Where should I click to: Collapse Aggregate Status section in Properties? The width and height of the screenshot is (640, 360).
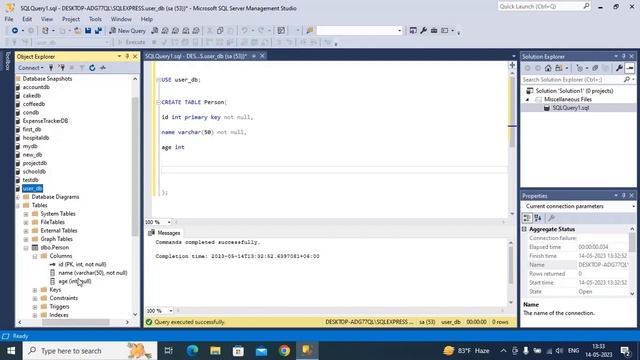tap(524, 229)
